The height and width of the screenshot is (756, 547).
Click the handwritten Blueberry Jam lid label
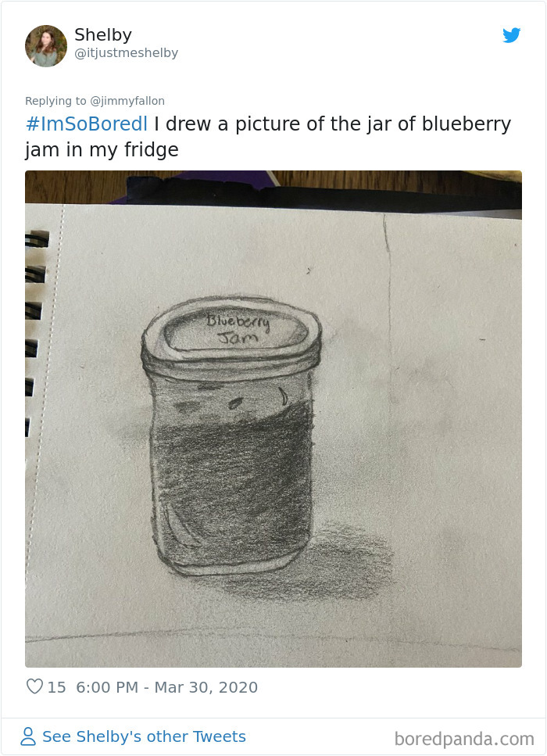238,329
